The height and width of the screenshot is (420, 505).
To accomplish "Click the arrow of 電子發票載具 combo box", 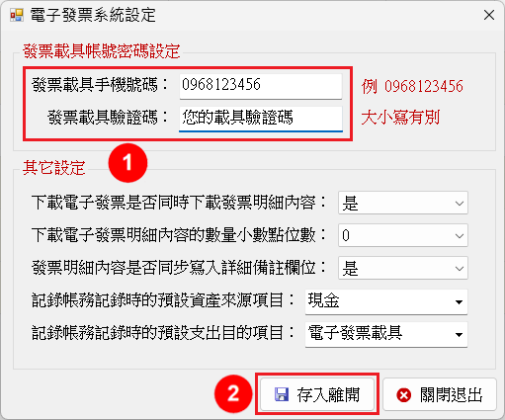I will (459, 335).
